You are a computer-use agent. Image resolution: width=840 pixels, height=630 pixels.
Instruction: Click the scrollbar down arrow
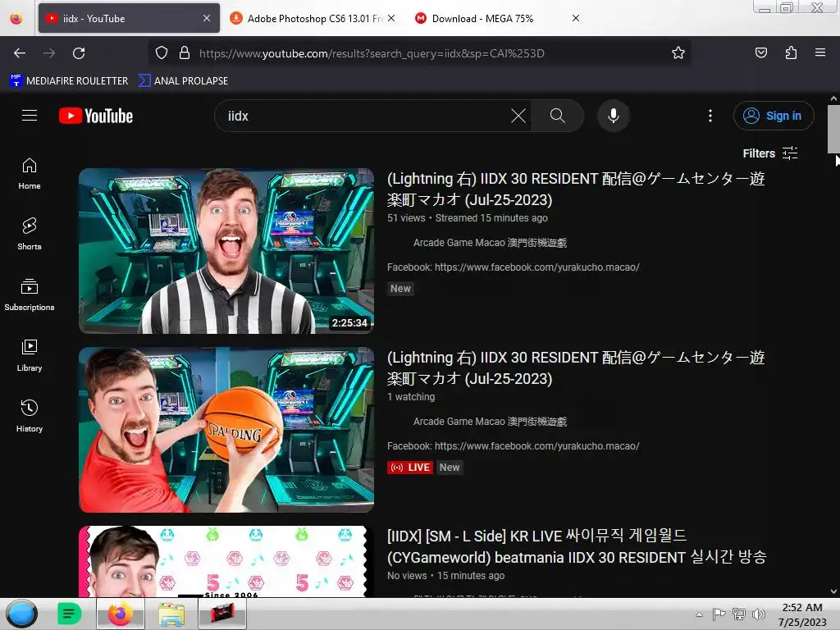click(833, 591)
